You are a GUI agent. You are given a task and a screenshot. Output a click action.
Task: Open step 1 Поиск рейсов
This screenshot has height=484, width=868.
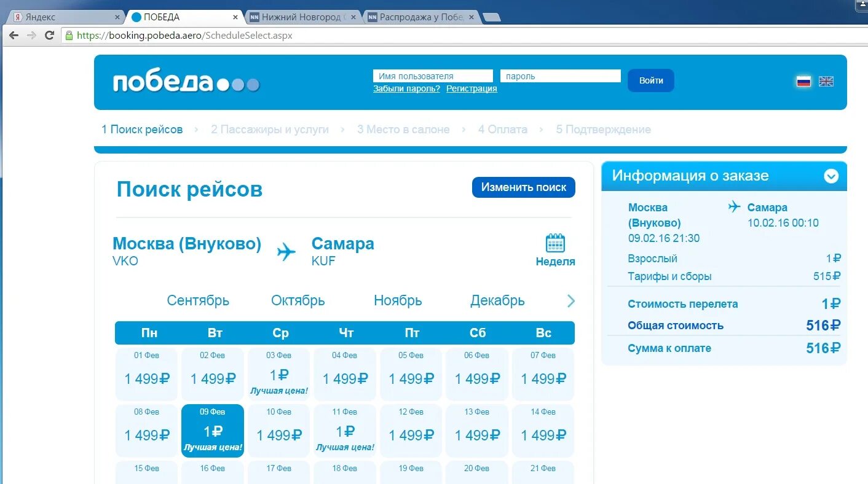point(142,130)
